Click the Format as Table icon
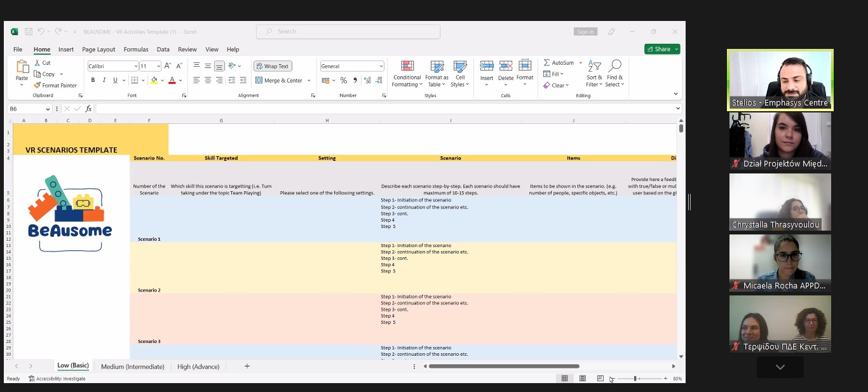 [x=437, y=66]
